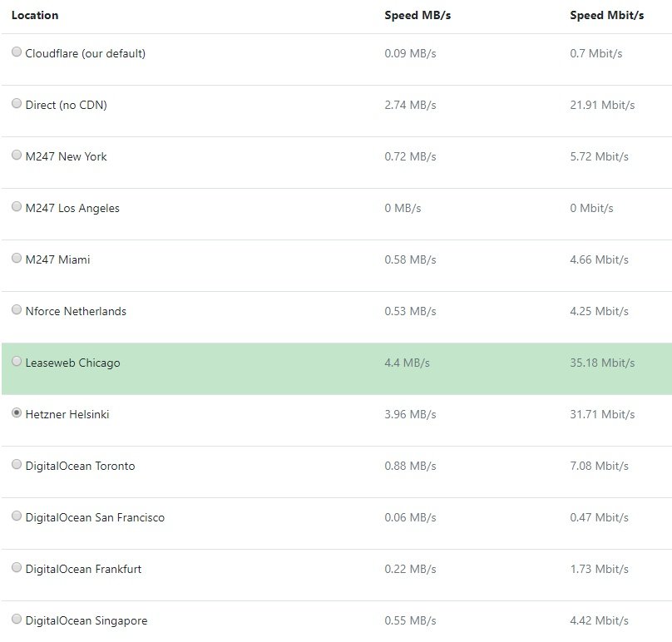Click the Cloudflare (our default) label
Viewport: 672px width, 642px height.
coord(86,53)
